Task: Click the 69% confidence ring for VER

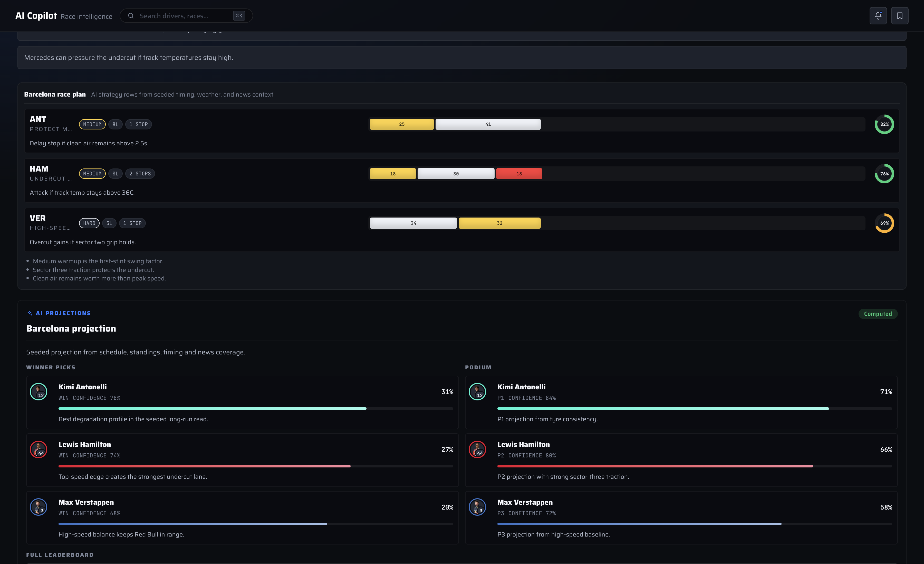Action: [884, 223]
